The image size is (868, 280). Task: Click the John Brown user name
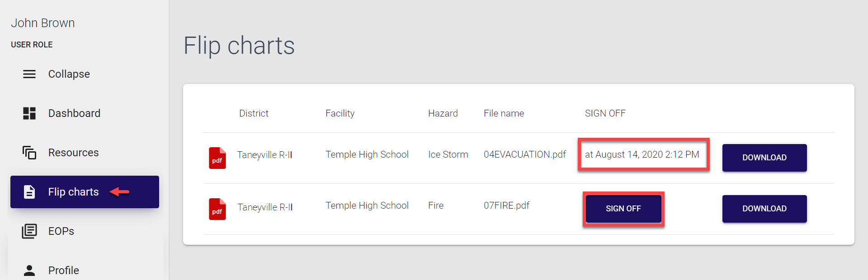43,23
